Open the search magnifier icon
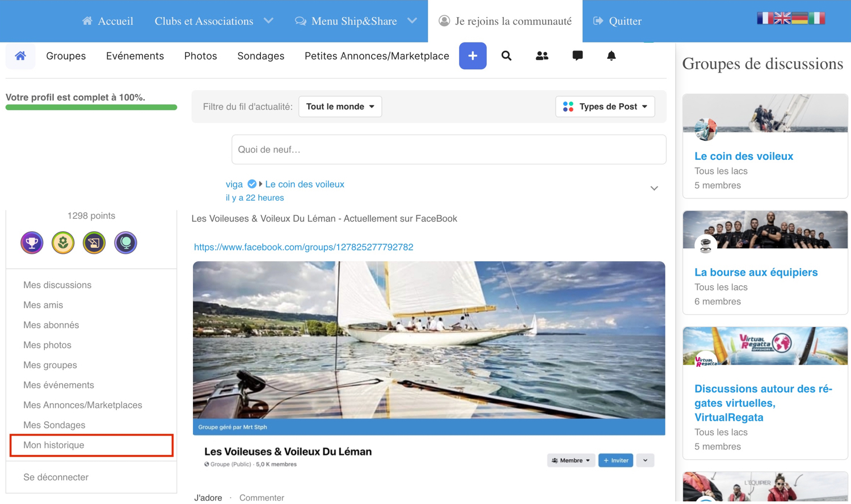The height and width of the screenshot is (504, 851). click(507, 56)
